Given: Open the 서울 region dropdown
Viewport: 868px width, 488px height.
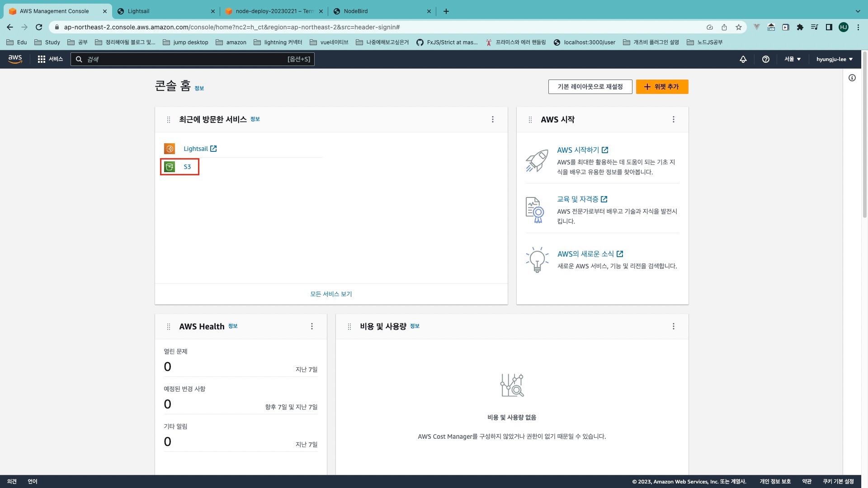Looking at the screenshot, I should tap(793, 59).
